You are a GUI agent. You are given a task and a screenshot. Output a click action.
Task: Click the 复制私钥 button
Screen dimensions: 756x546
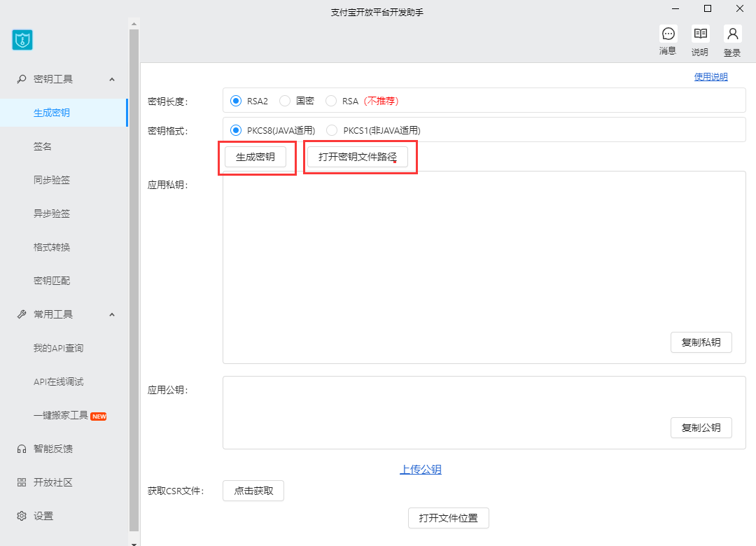click(x=701, y=342)
